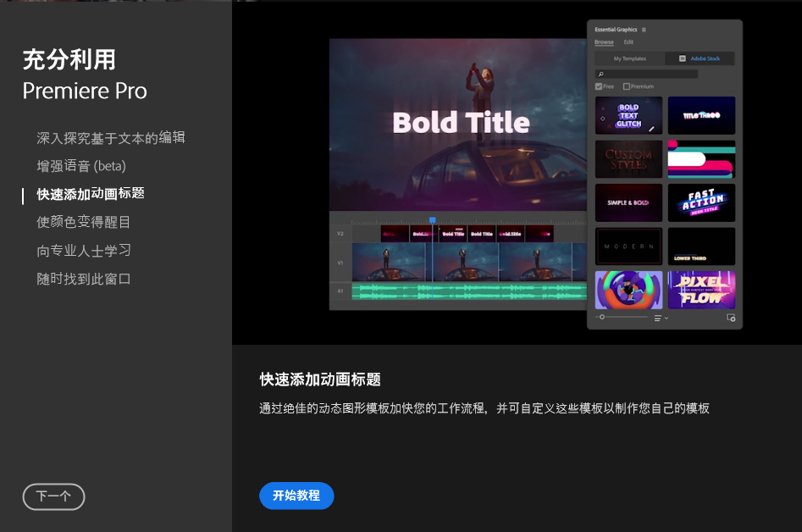Toggle the Premium checkbox
This screenshot has width=802, height=532.
click(x=627, y=86)
